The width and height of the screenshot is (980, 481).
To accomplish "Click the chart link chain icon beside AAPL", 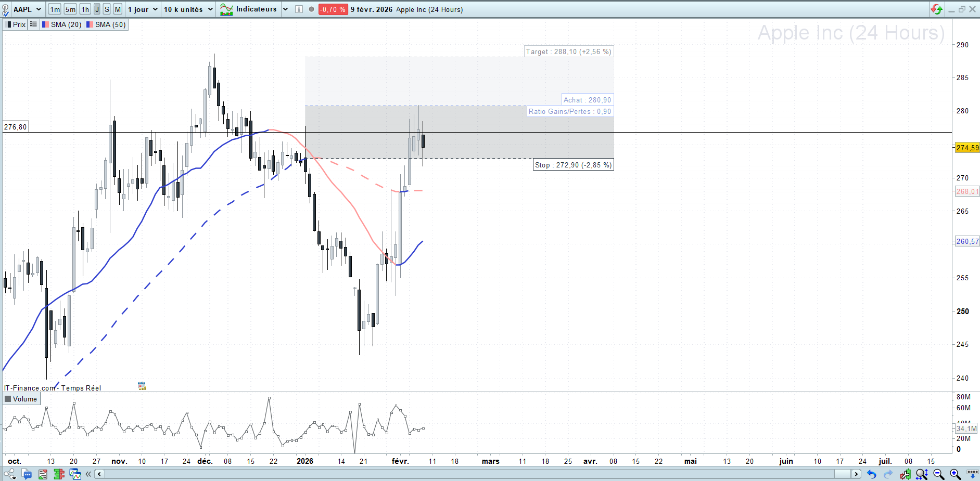I will pos(5,10).
